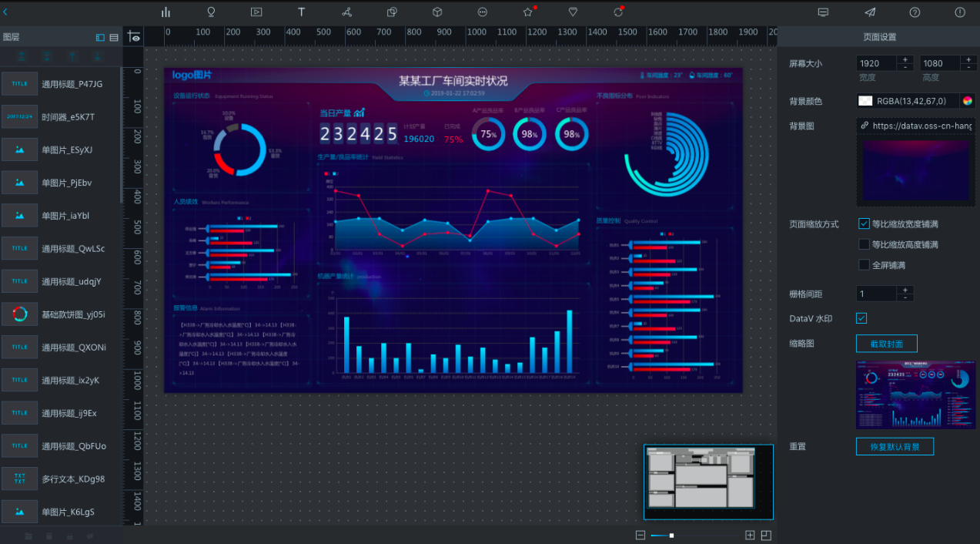
Task: Open the help question mark icon
Action: (915, 12)
